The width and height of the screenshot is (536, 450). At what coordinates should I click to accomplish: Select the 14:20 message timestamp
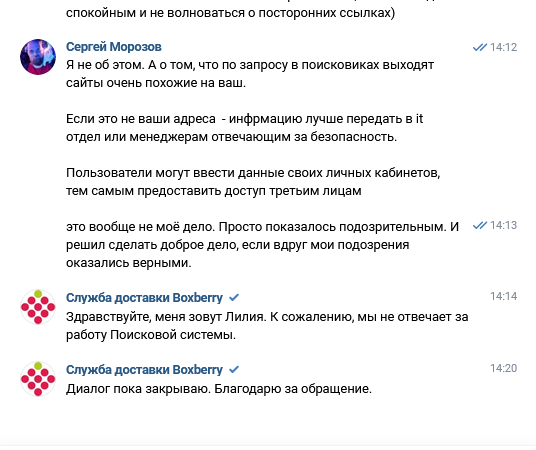click(504, 368)
